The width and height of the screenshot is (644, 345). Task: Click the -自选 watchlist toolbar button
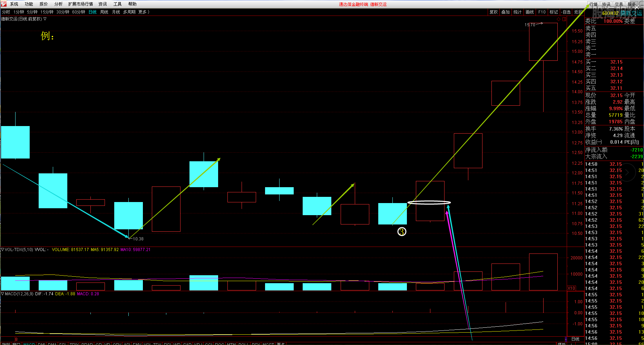(566, 12)
